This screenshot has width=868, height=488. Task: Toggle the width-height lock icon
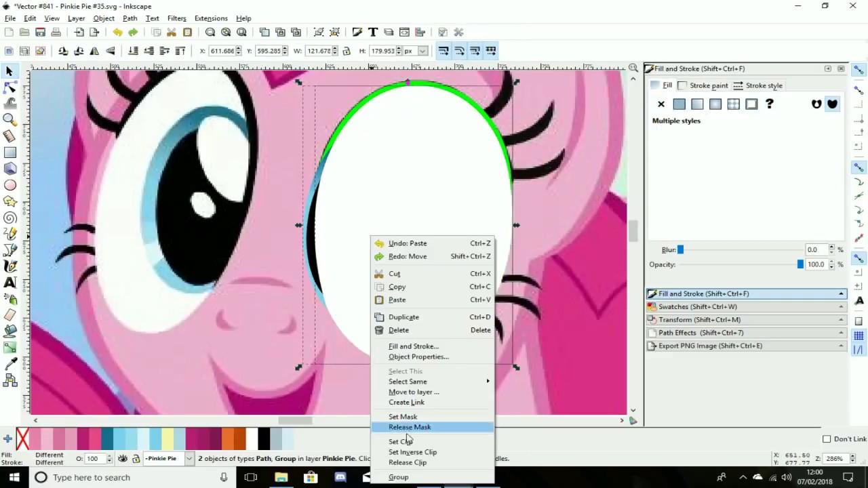[x=347, y=51]
